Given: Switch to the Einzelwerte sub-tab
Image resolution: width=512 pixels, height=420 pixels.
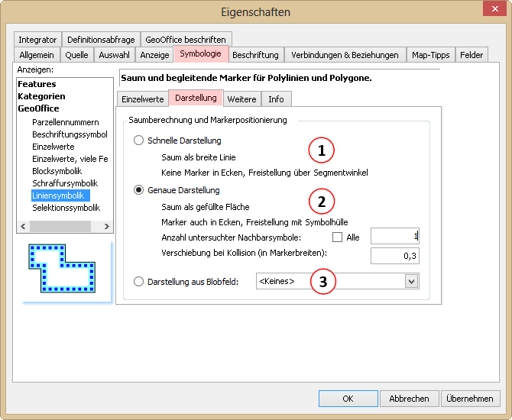Looking at the screenshot, I should (142, 99).
